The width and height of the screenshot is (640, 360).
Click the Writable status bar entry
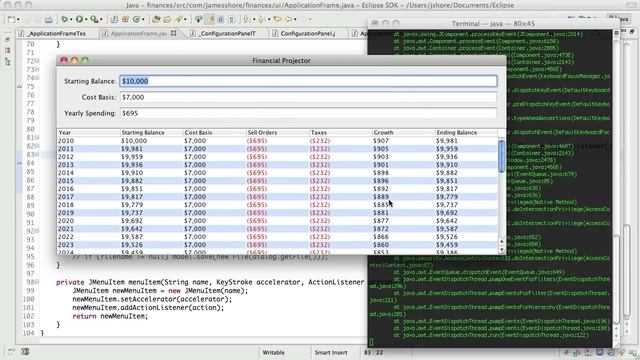273,352
